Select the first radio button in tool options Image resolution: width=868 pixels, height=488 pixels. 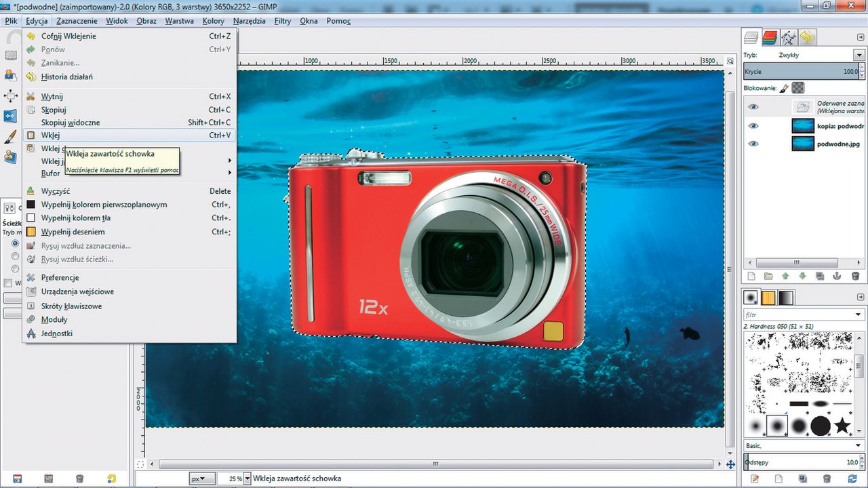pyautogui.click(x=15, y=243)
